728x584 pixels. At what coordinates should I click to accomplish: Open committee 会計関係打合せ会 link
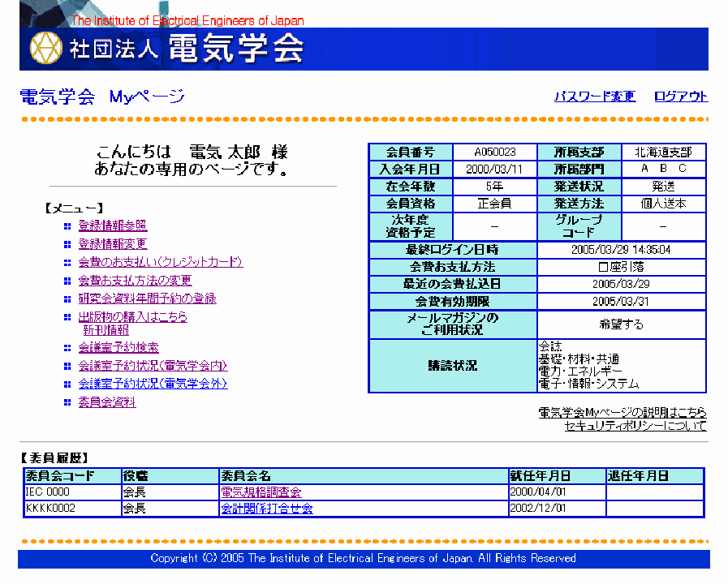[266, 509]
